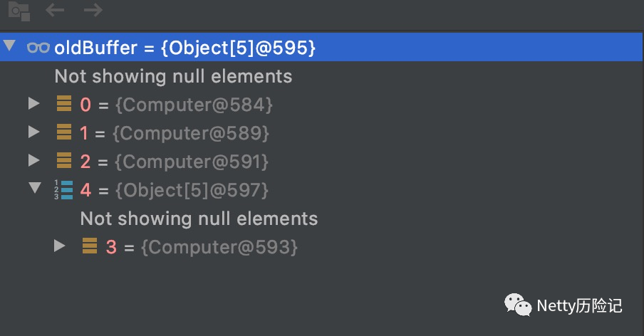Screen dimensions: 644x336
Task: Click the forward navigation arrow
Action: pyautogui.click(x=93, y=10)
